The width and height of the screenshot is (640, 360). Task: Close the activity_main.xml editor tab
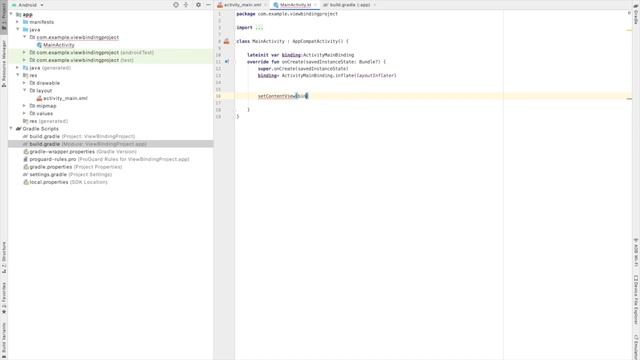pyautogui.click(x=266, y=5)
